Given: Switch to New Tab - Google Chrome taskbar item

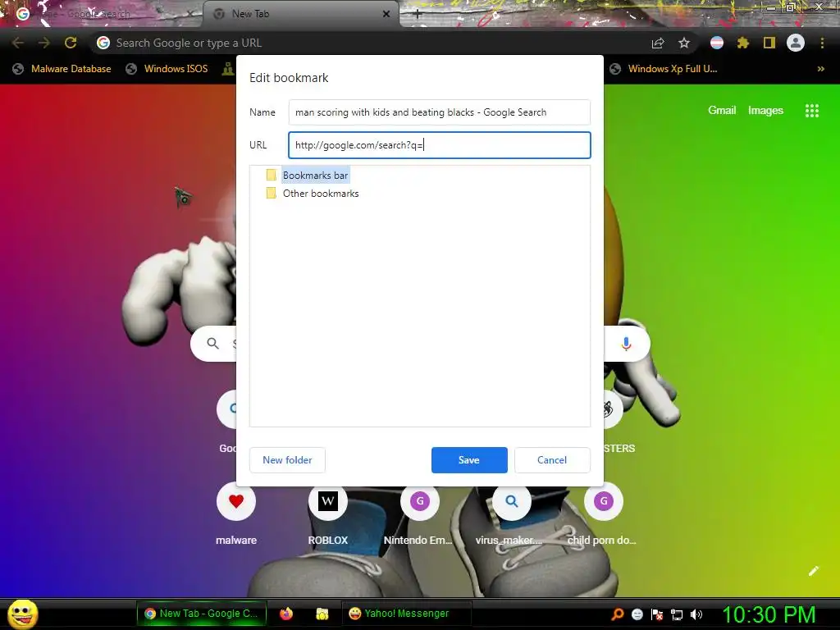Looking at the screenshot, I should (x=201, y=614).
